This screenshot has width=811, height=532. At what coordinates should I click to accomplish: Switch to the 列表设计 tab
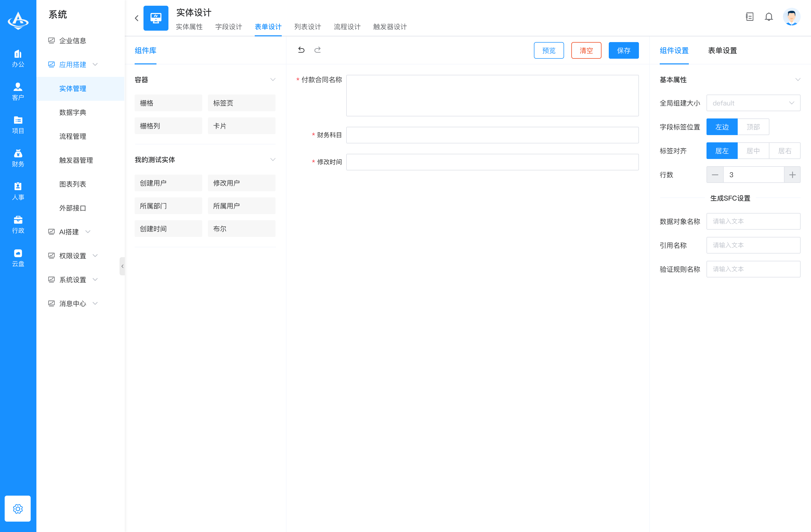pyautogui.click(x=307, y=27)
